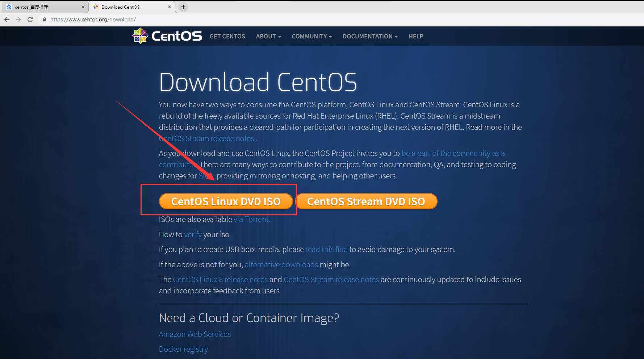This screenshot has width=644, height=359.
Task: Open the HELP menu item
Action: pos(416,36)
